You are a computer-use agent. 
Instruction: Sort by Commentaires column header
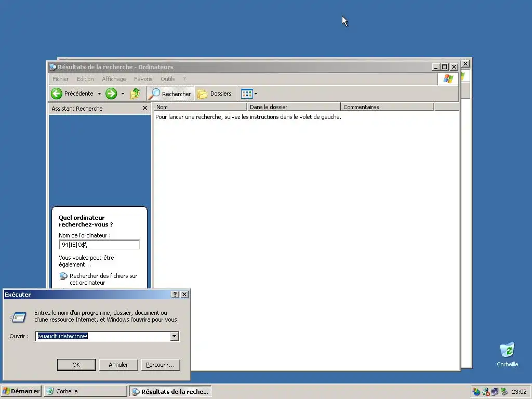click(x=388, y=107)
